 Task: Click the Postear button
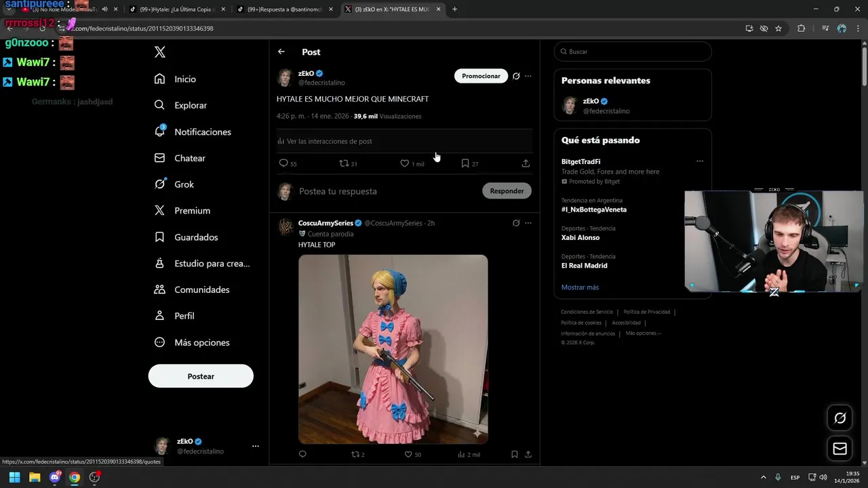pos(201,376)
